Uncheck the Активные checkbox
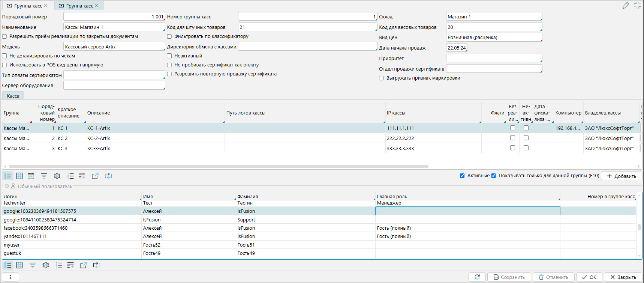This screenshot has width=644, height=283. point(462,176)
